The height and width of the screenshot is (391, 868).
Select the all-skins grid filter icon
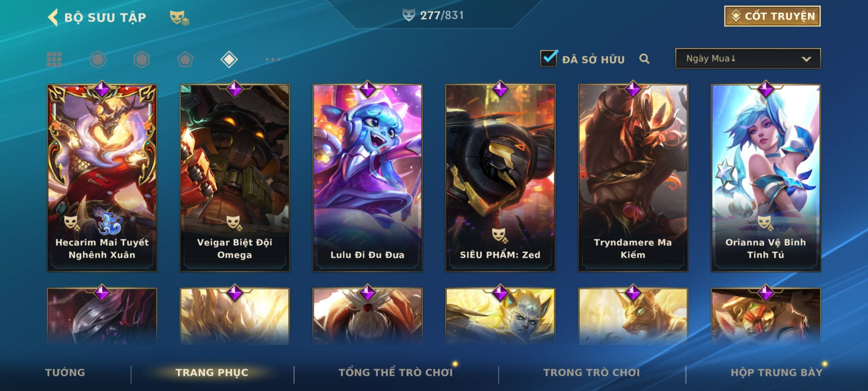[54, 59]
